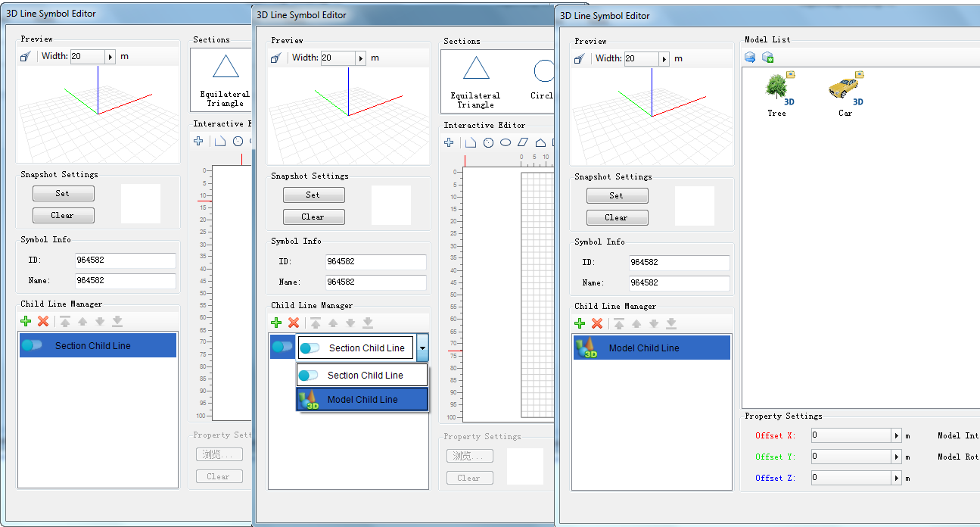Image resolution: width=980 pixels, height=527 pixels.
Task: Collapse the child line type dropdown arrow
Action: [x=422, y=348]
